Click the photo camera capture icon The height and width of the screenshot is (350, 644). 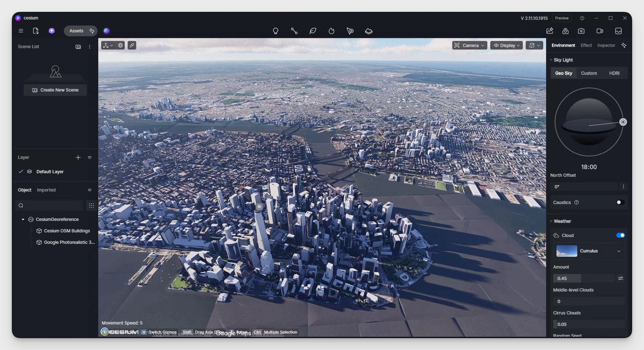[x=581, y=31]
